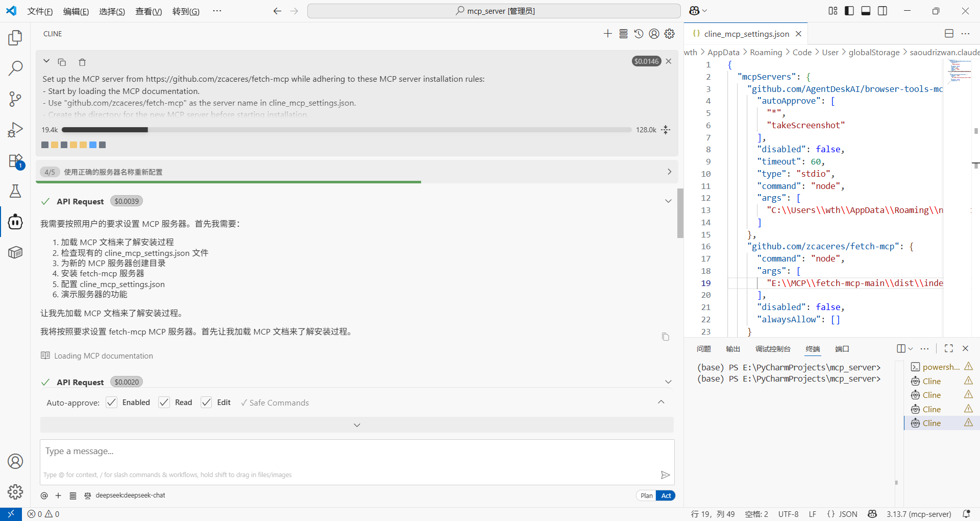980x521 pixels.
Task: Toggle auto-approve Enabled checkbox
Action: [111, 402]
